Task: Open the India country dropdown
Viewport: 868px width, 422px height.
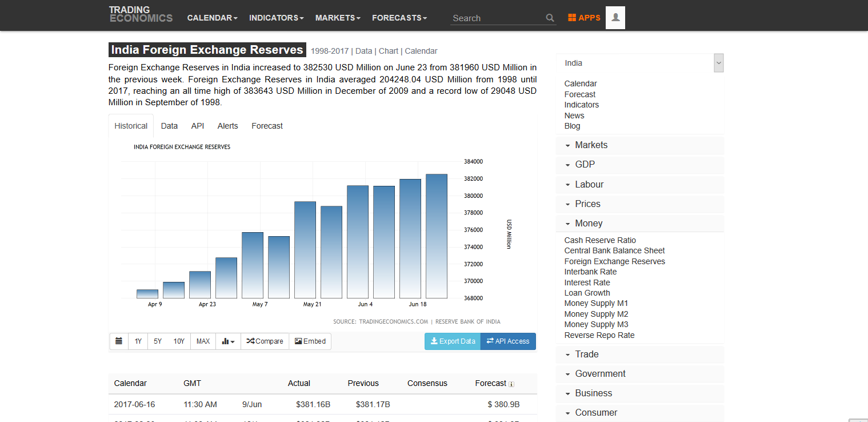Action: (640, 63)
